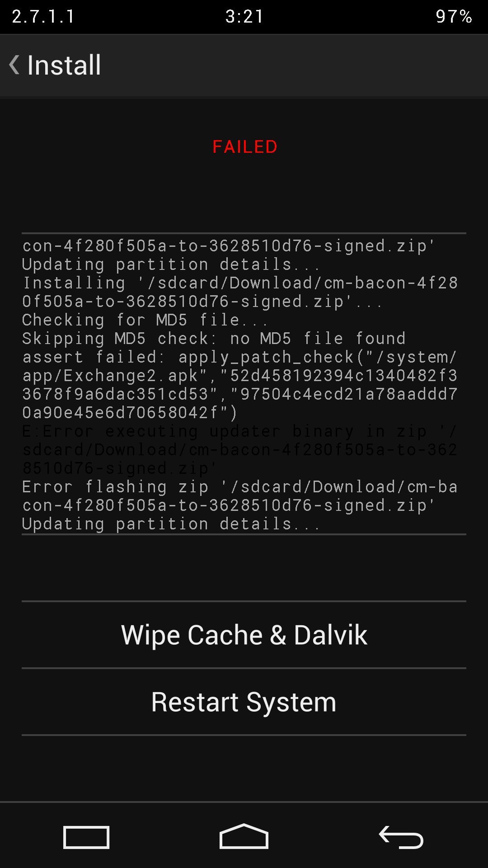Tap the 97% battery indicator
Viewport: 488px width, 868px height.
[x=454, y=17]
